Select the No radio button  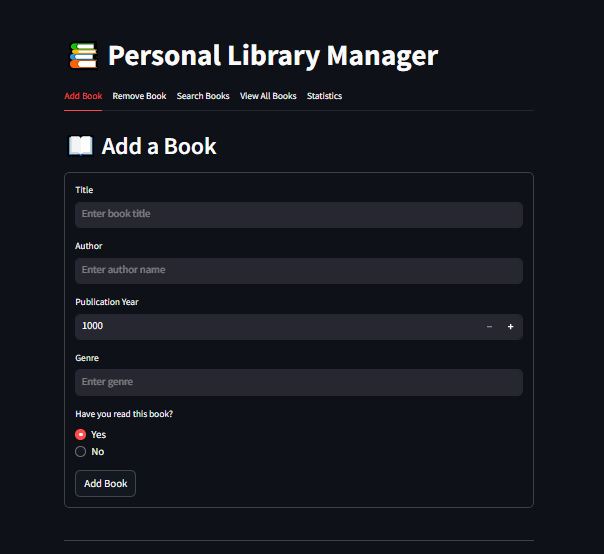[x=81, y=452]
